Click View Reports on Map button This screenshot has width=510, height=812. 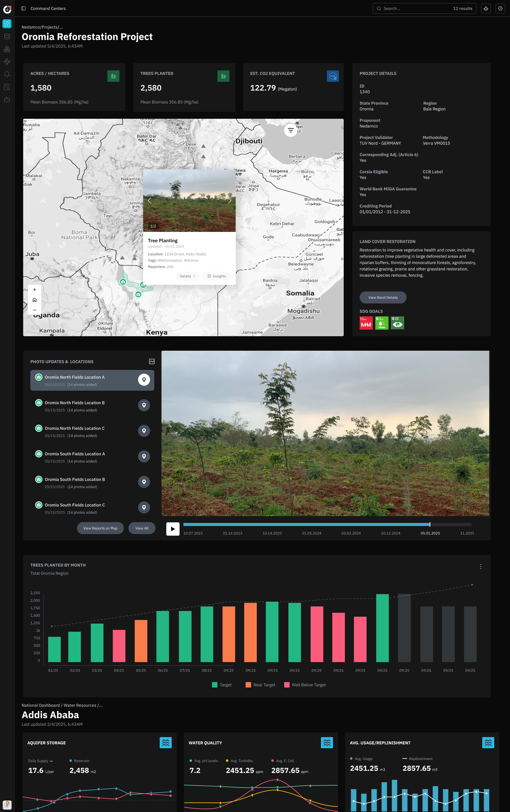[x=100, y=528]
